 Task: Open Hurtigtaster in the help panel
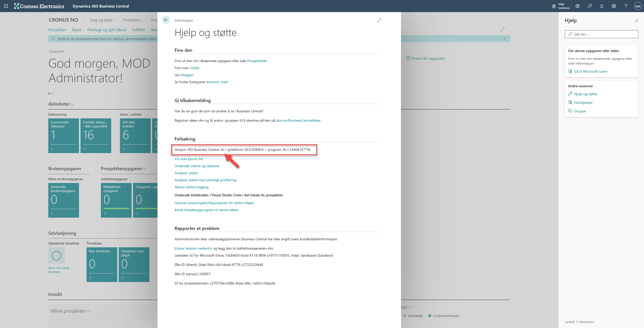583,103
